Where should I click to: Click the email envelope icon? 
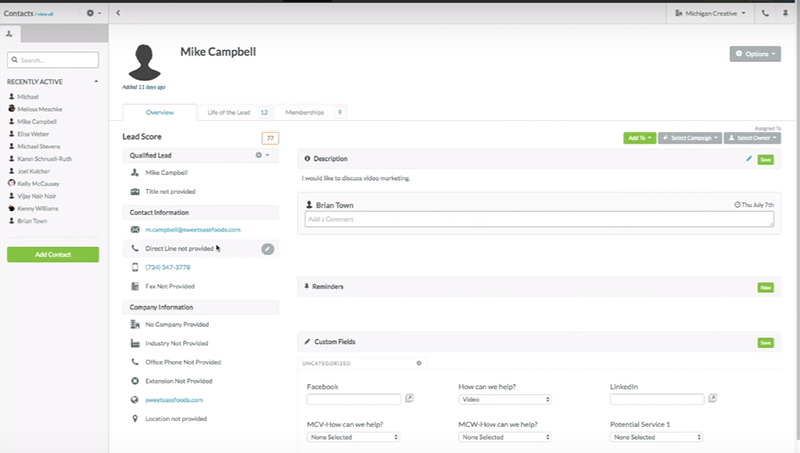[x=135, y=230]
